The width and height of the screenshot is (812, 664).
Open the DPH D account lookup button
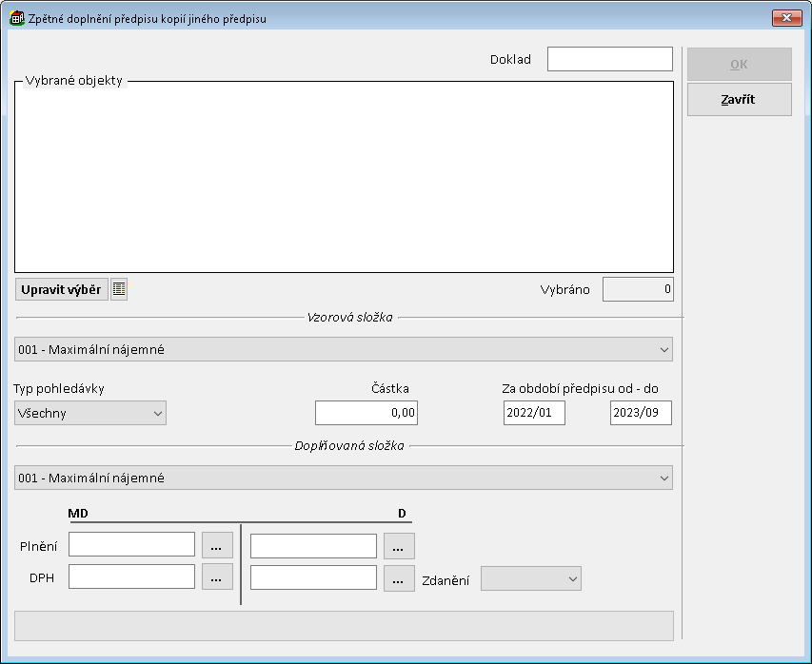(x=399, y=578)
